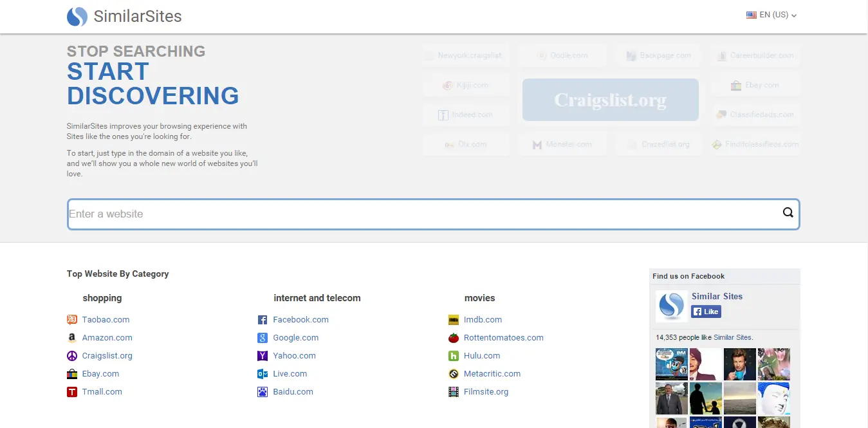The width and height of the screenshot is (868, 428).
Task: Open the Hulu.com link under movies
Action: coord(481,355)
